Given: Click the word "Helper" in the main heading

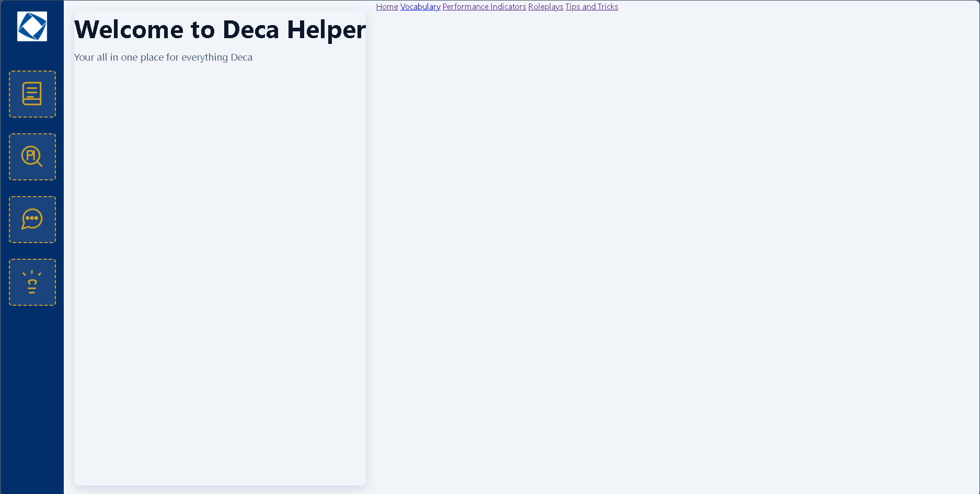Looking at the screenshot, I should tap(326, 30).
